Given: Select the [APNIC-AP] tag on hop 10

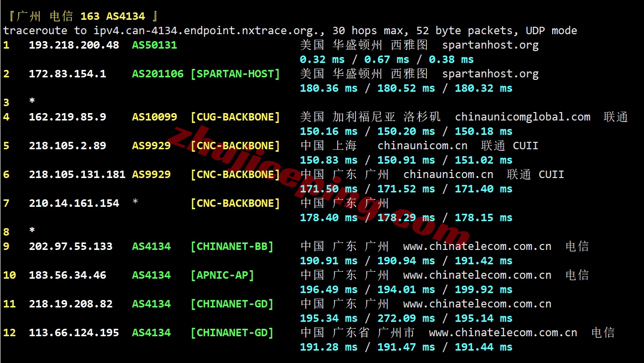Looking at the screenshot, I should [222, 275].
